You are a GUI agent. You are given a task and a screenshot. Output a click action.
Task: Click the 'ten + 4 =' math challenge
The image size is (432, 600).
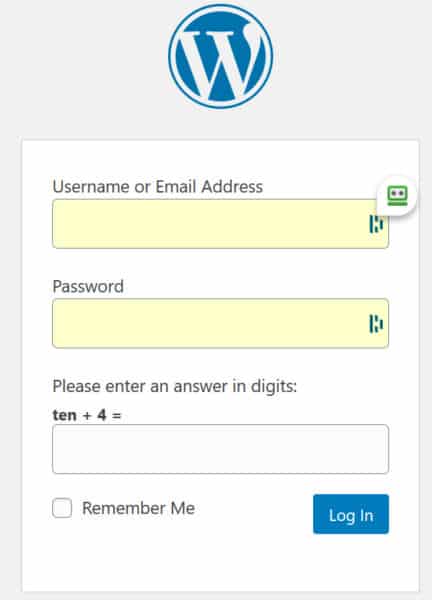[87, 415]
